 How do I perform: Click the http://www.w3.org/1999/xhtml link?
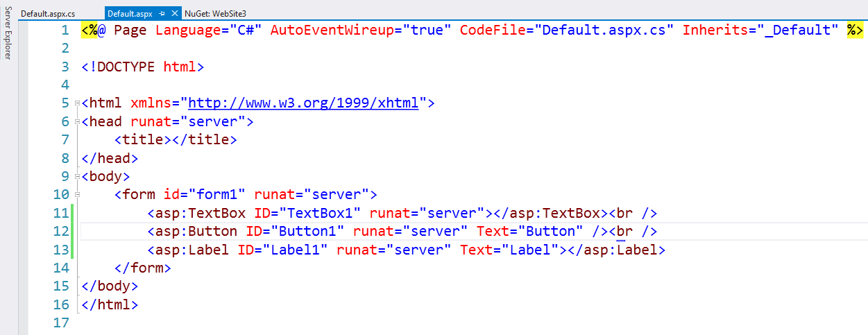click(303, 103)
